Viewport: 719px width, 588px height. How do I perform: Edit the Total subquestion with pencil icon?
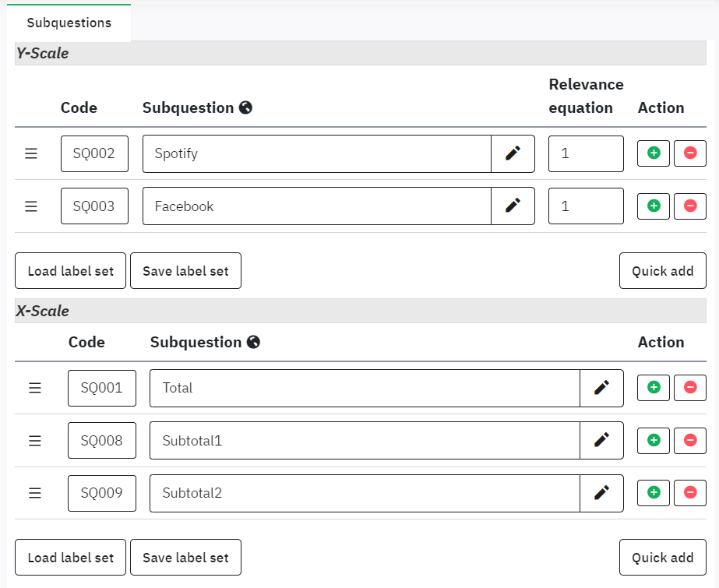[x=601, y=388]
